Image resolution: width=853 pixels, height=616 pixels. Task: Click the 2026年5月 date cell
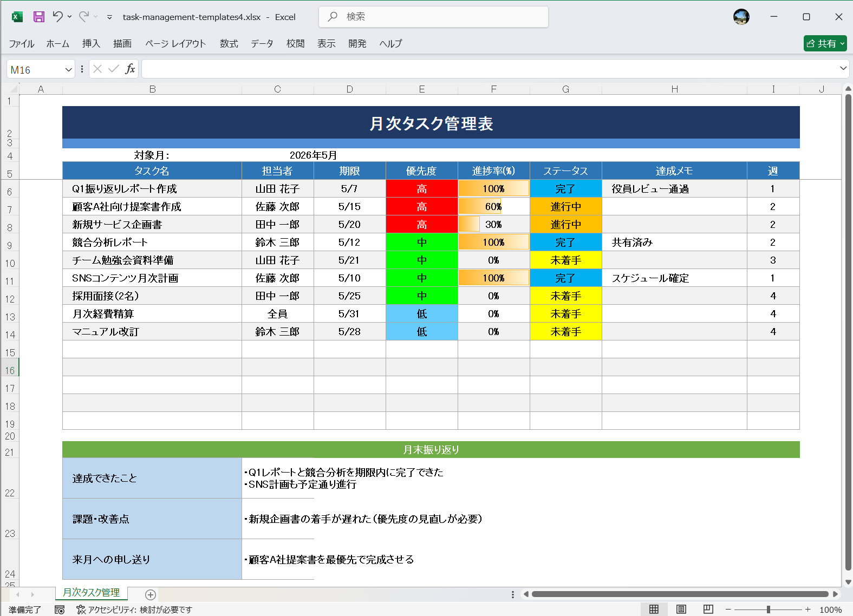click(x=314, y=155)
